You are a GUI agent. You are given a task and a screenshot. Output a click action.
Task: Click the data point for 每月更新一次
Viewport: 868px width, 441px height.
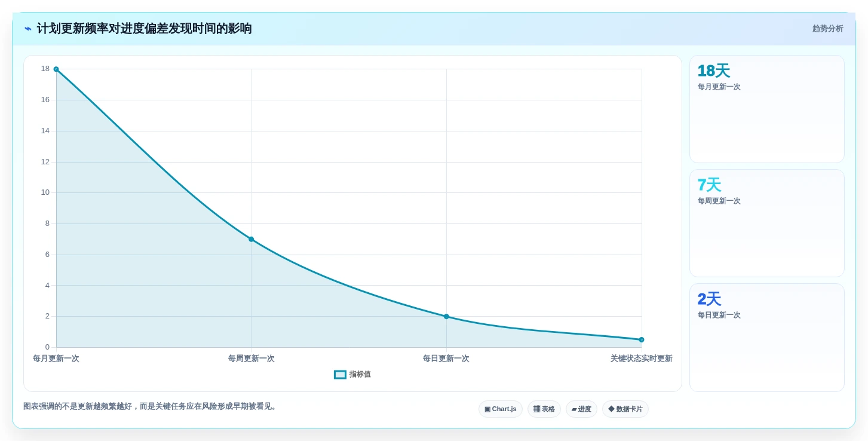[56, 69]
